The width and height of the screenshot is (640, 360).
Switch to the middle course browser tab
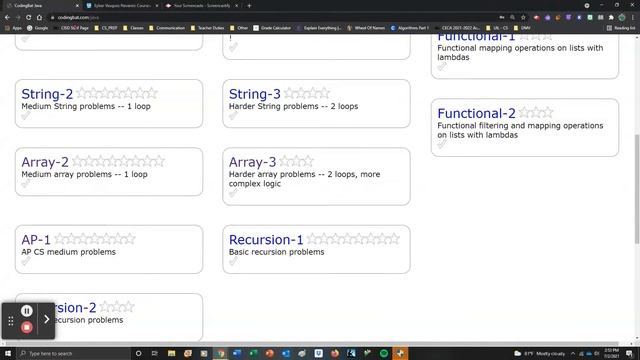pos(122,6)
